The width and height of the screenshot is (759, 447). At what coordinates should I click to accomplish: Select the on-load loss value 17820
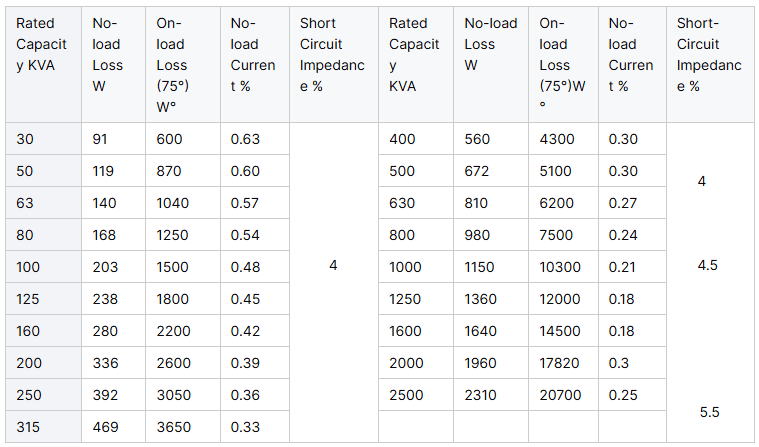tap(560, 363)
